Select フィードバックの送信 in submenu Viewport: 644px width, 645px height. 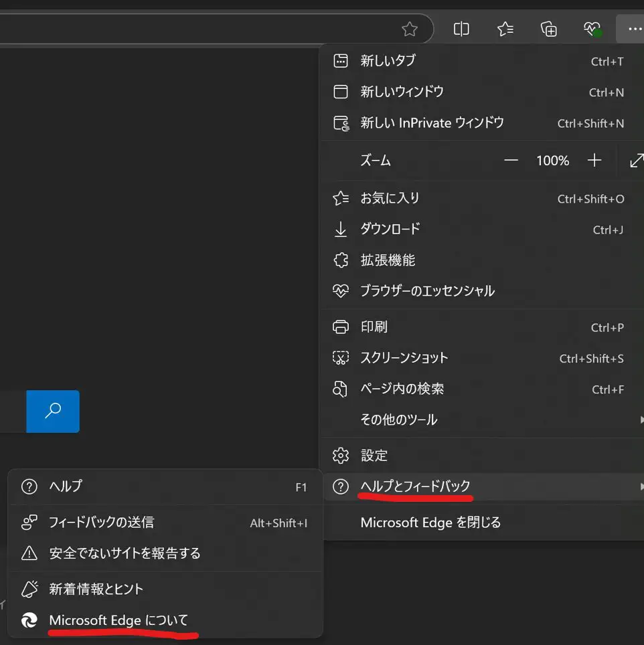pyautogui.click(x=165, y=523)
